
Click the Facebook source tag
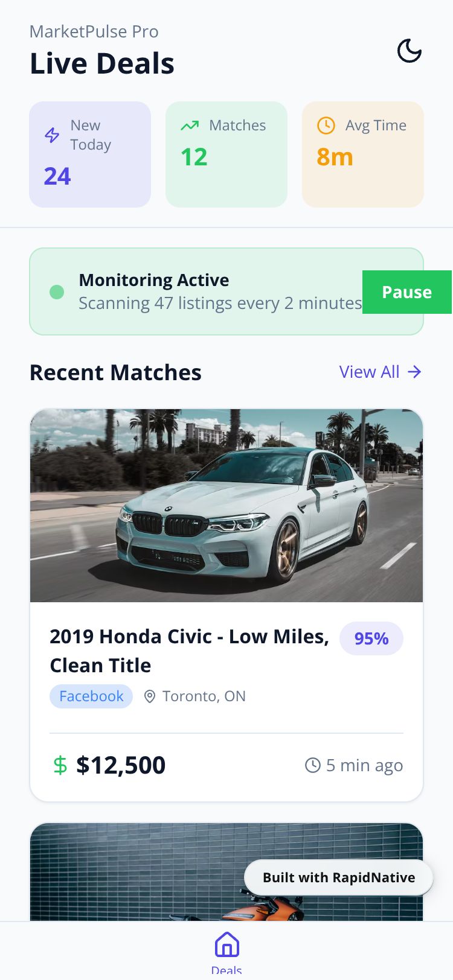coord(91,696)
